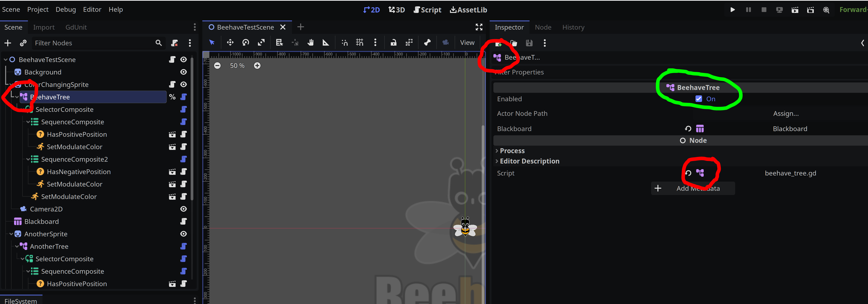
Task: Select the Ruler measure tool
Action: [x=326, y=43]
